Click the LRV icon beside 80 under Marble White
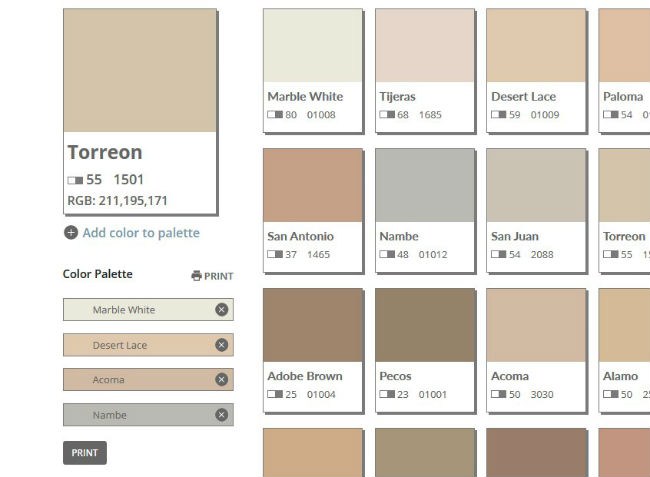 coord(275,114)
